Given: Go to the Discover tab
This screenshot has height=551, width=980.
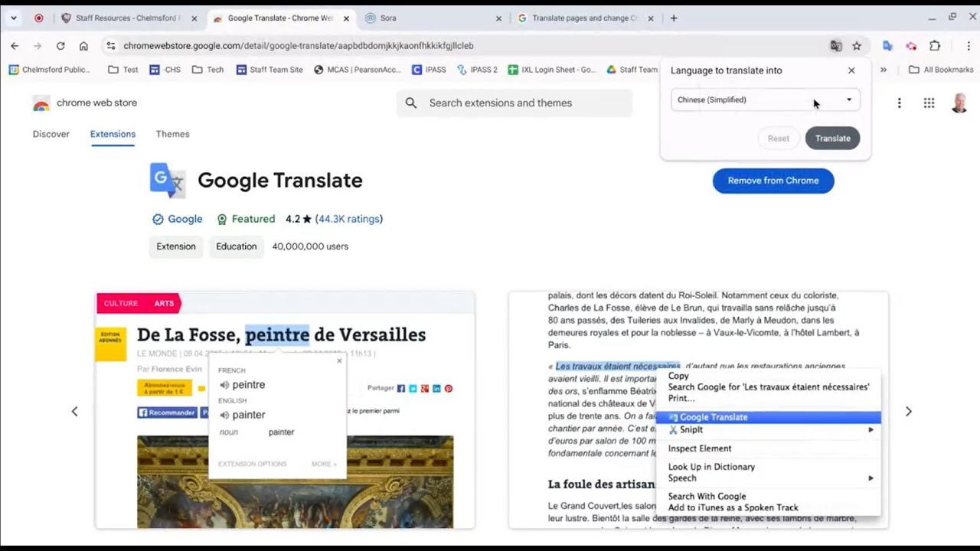Looking at the screenshot, I should [51, 134].
